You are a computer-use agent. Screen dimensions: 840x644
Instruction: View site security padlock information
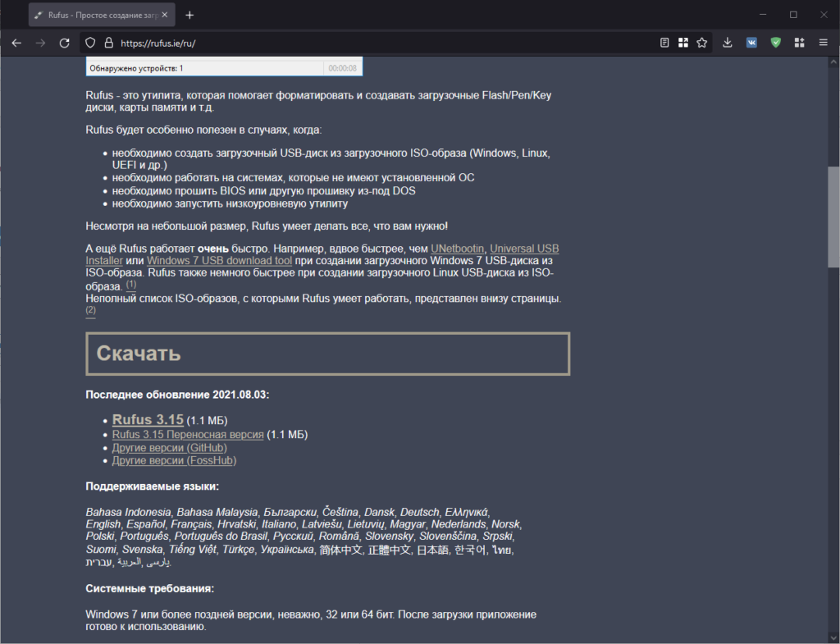click(x=109, y=43)
